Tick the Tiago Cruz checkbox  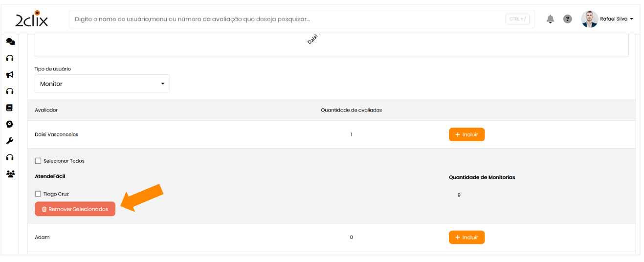pyautogui.click(x=38, y=194)
